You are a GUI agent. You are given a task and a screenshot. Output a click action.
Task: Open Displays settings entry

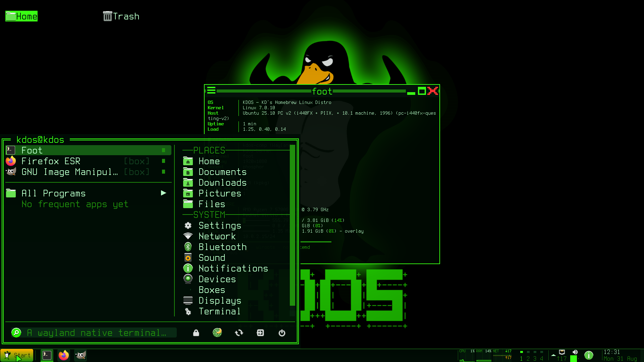236,300
